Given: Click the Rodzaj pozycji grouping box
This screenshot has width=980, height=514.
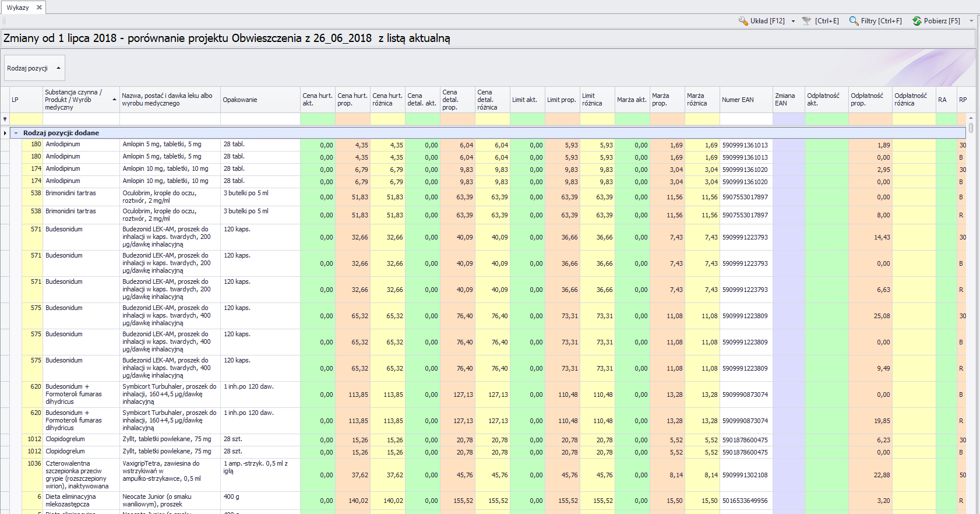Looking at the screenshot, I should point(34,68).
